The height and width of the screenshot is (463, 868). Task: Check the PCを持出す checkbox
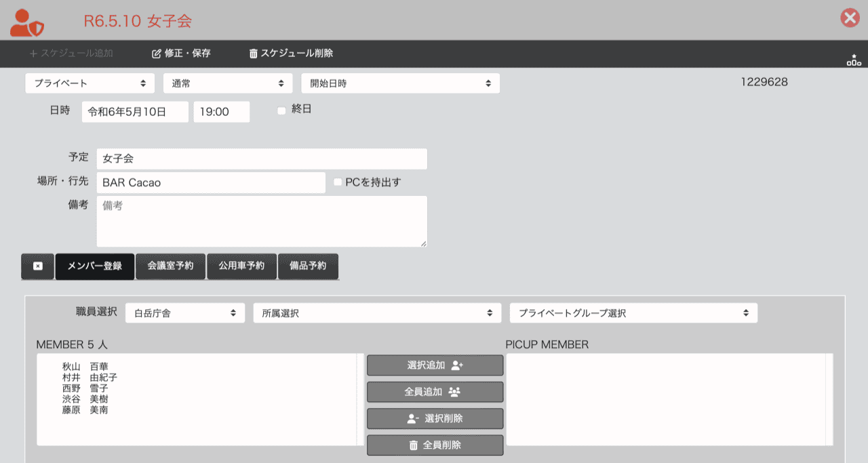pos(338,182)
